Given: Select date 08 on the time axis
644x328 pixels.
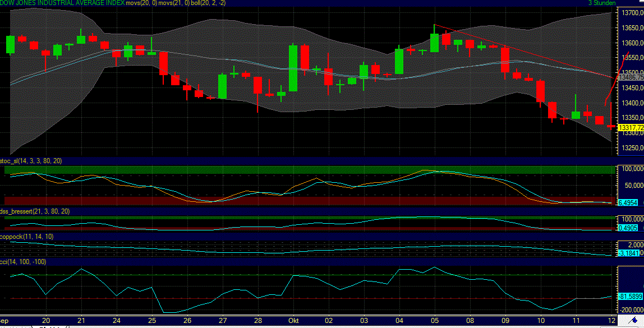Looking at the screenshot, I should point(470,320).
